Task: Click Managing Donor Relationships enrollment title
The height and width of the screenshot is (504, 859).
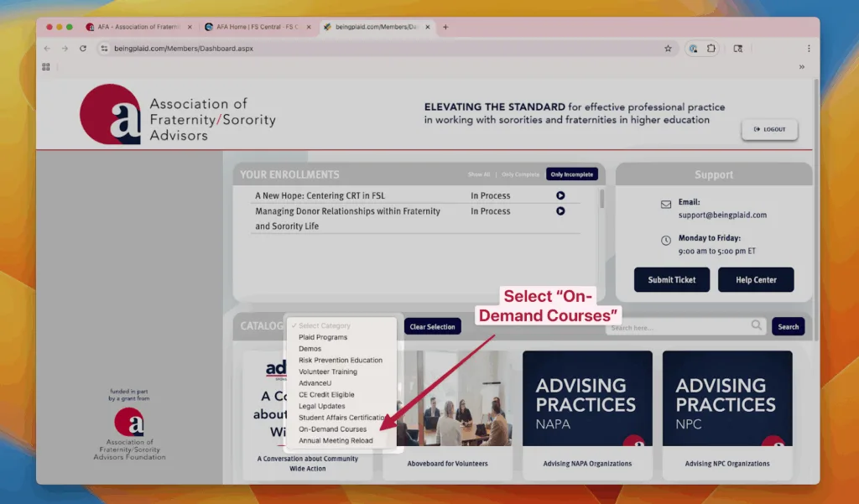Action: click(x=347, y=219)
